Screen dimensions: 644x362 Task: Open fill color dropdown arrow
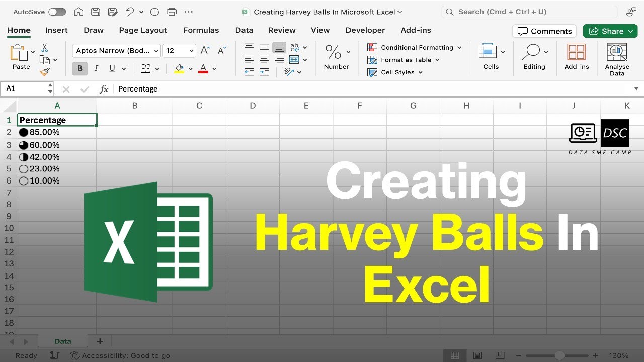[191, 69]
